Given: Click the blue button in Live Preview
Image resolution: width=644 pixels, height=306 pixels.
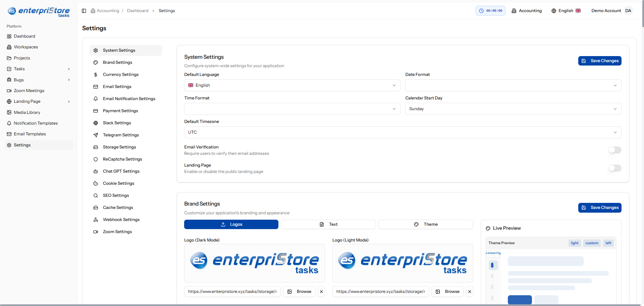Looking at the screenshot, I should (520, 300).
